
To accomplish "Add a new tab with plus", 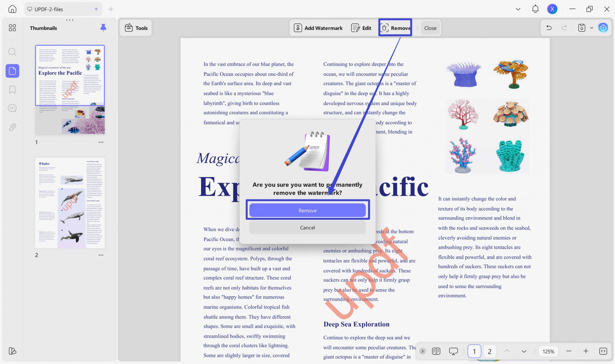I will point(111,9).
